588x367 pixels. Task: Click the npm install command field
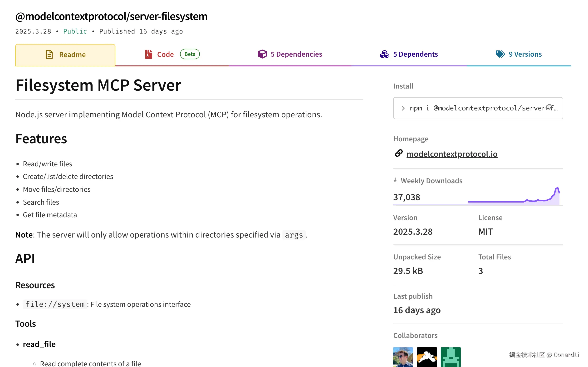473,108
